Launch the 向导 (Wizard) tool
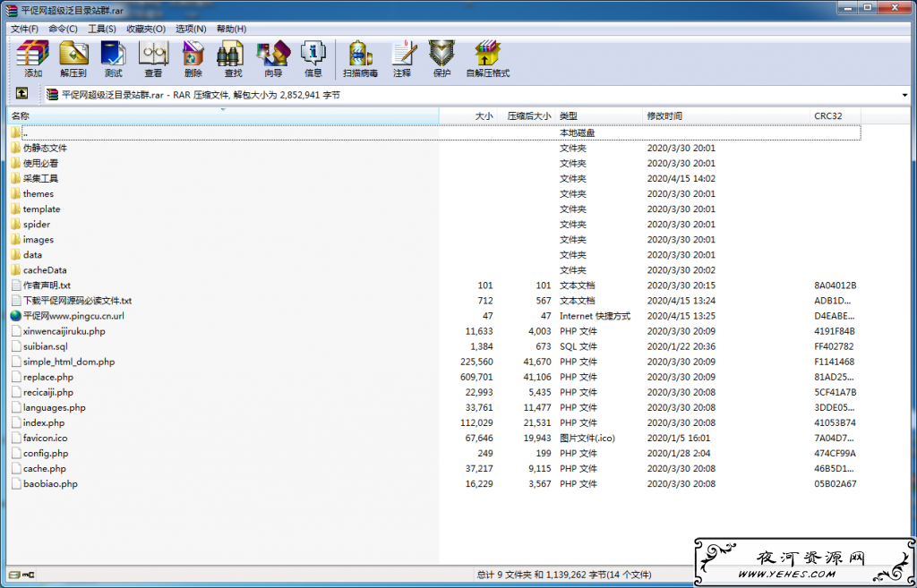This screenshot has width=917, height=588. pyautogui.click(x=273, y=58)
